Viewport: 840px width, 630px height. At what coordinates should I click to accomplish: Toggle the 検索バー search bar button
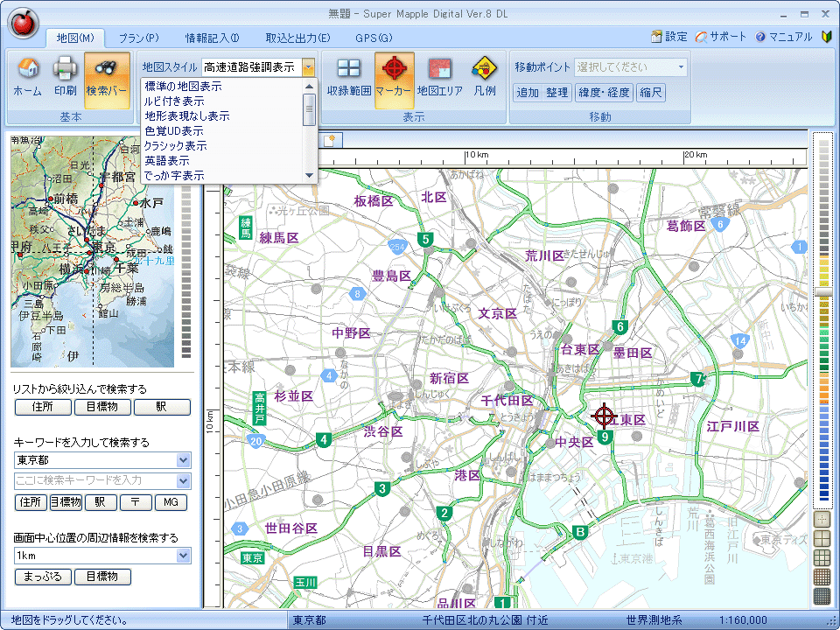pos(107,80)
